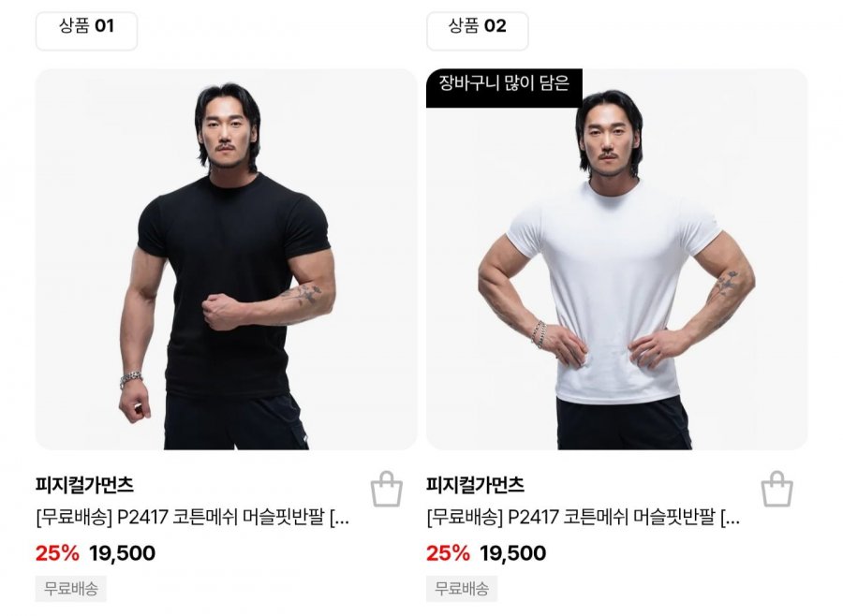Open the P2417 코튼메쉬 title of product 01

[192, 518]
